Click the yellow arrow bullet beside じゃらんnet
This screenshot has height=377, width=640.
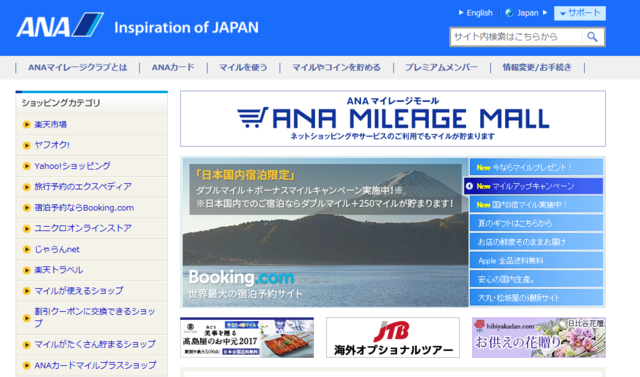click(x=27, y=249)
